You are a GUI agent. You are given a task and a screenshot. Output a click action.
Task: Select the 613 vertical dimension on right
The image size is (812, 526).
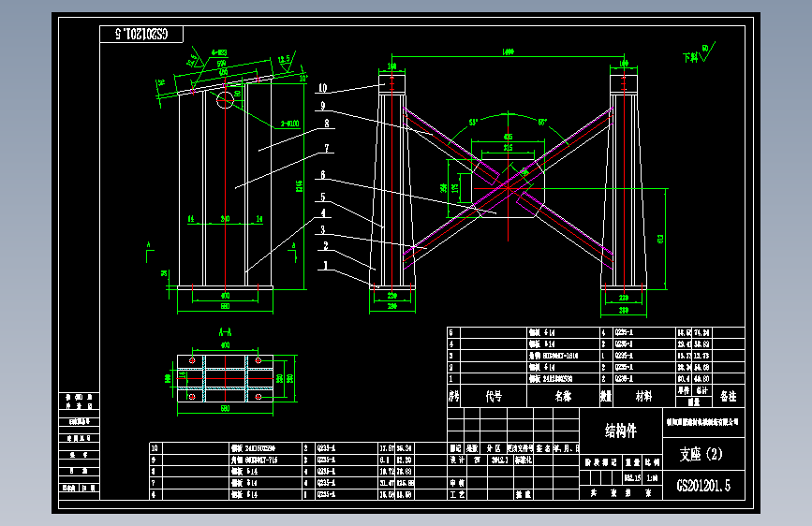pos(660,239)
